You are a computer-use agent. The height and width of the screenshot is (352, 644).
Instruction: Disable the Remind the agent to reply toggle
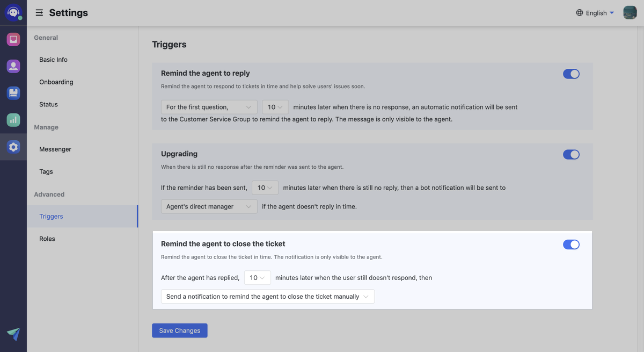571,74
